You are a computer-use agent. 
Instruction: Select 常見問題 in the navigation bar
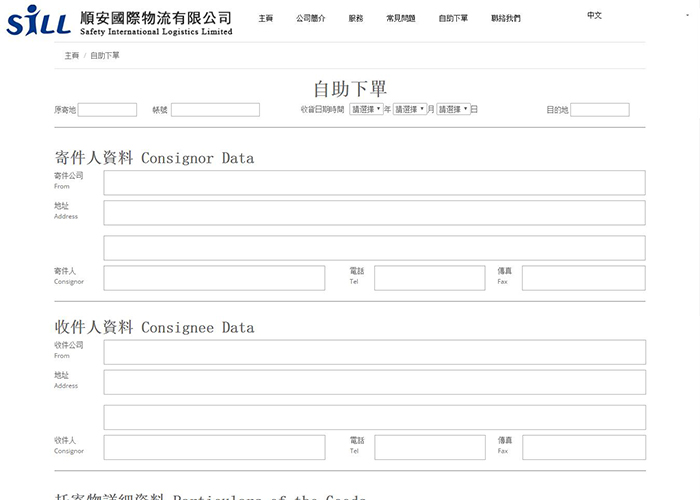401,18
